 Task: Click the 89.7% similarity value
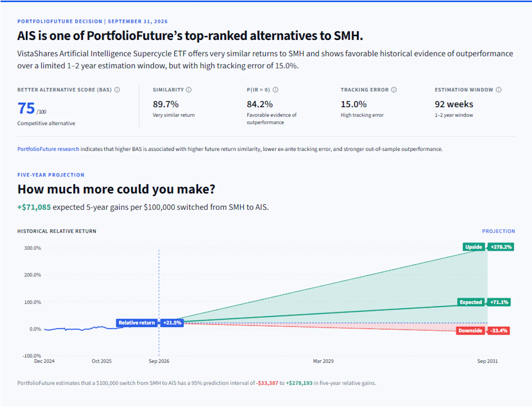point(166,104)
